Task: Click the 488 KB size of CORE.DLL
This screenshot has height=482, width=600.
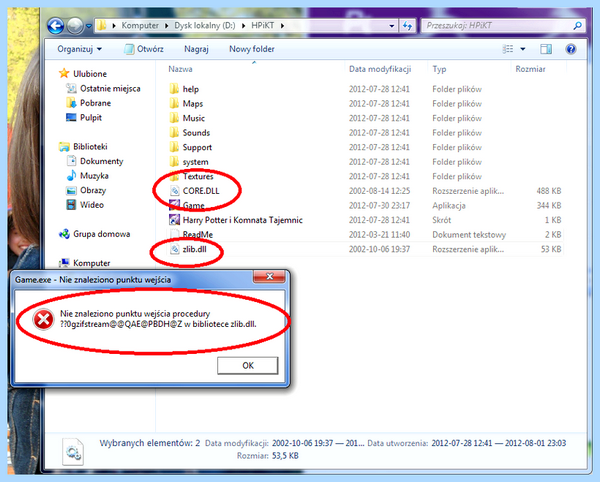Action: 548,191
